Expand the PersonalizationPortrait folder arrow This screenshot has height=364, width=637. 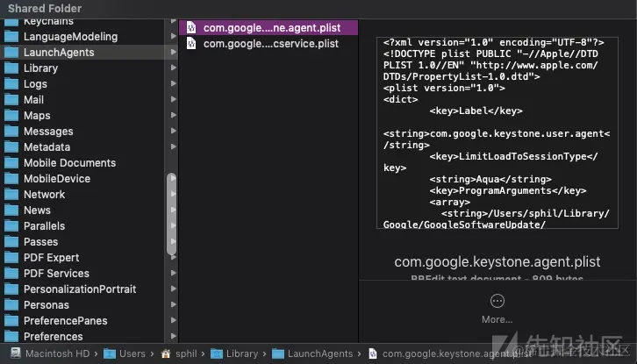pos(174,289)
